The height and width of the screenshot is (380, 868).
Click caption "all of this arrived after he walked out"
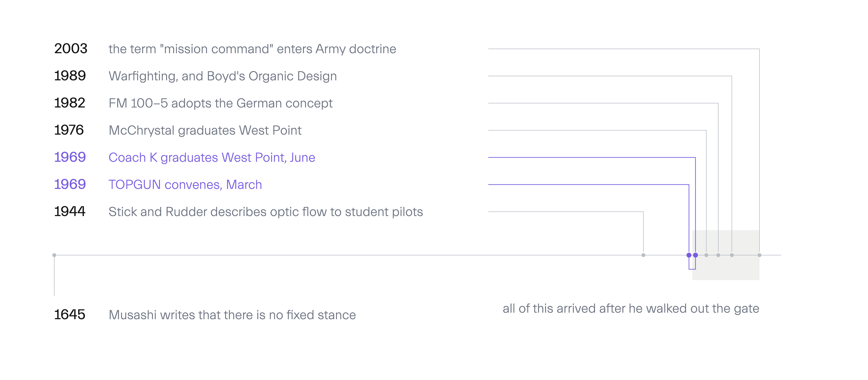click(x=631, y=309)
